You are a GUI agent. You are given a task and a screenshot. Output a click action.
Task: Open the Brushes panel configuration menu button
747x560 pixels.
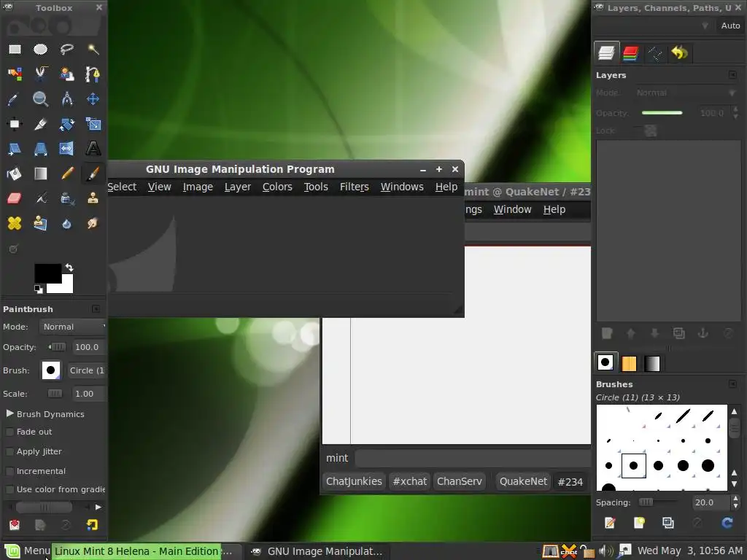coord(732,384)
